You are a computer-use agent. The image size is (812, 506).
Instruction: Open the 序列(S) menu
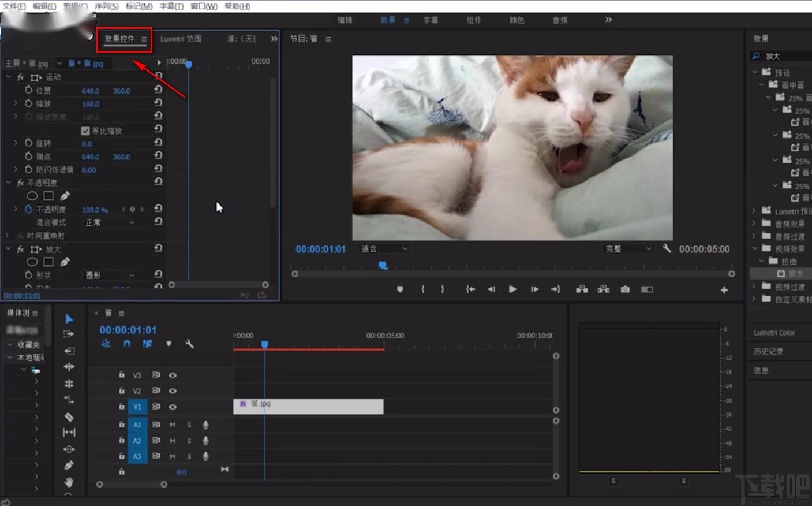(106, 6)
